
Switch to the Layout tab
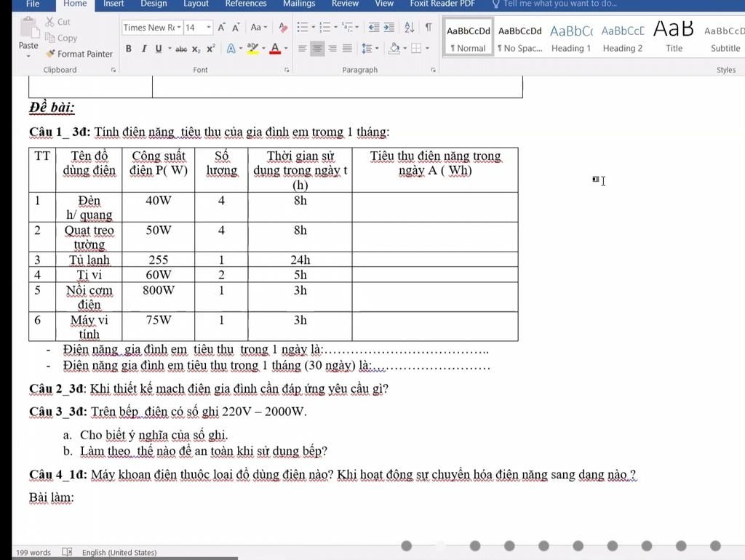[196, 4]
